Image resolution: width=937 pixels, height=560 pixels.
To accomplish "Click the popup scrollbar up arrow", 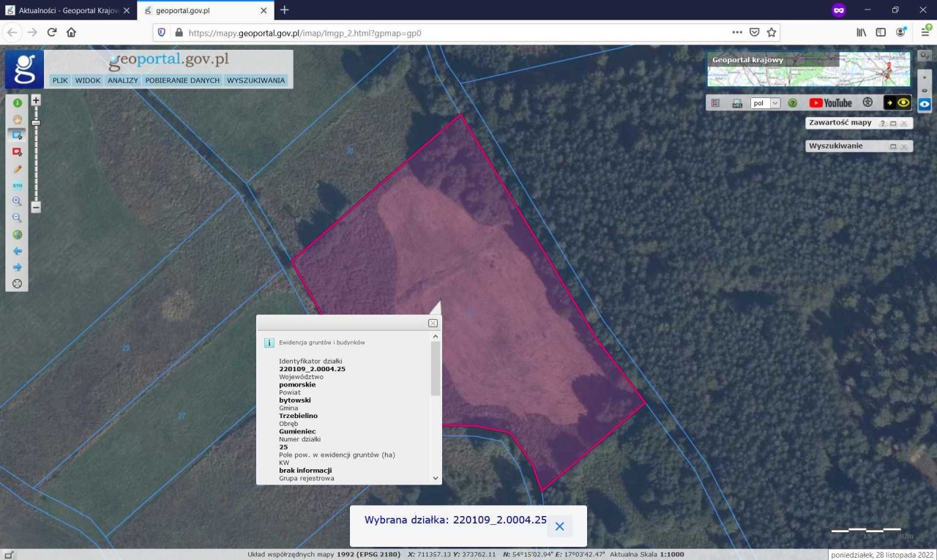I will pos(436,337).
